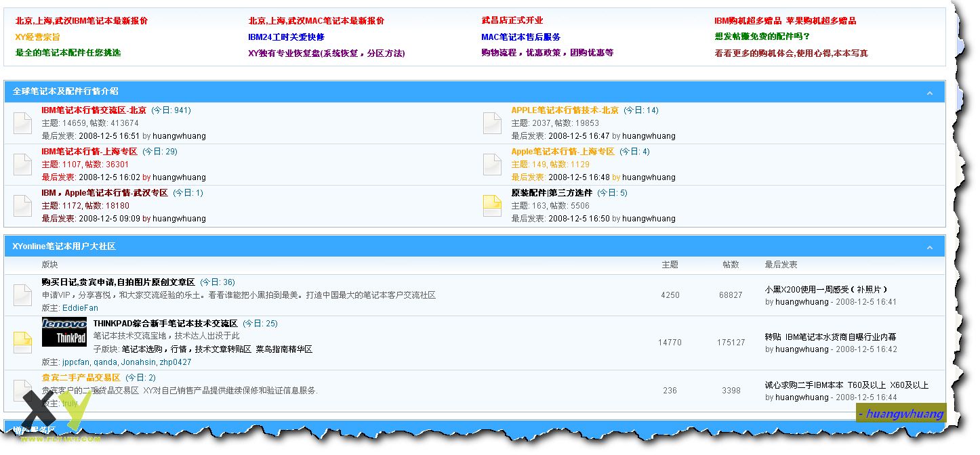This screenshot has height=455, width=980.
Task: View moderator jppcfan's profile
Action: point(75,362)
